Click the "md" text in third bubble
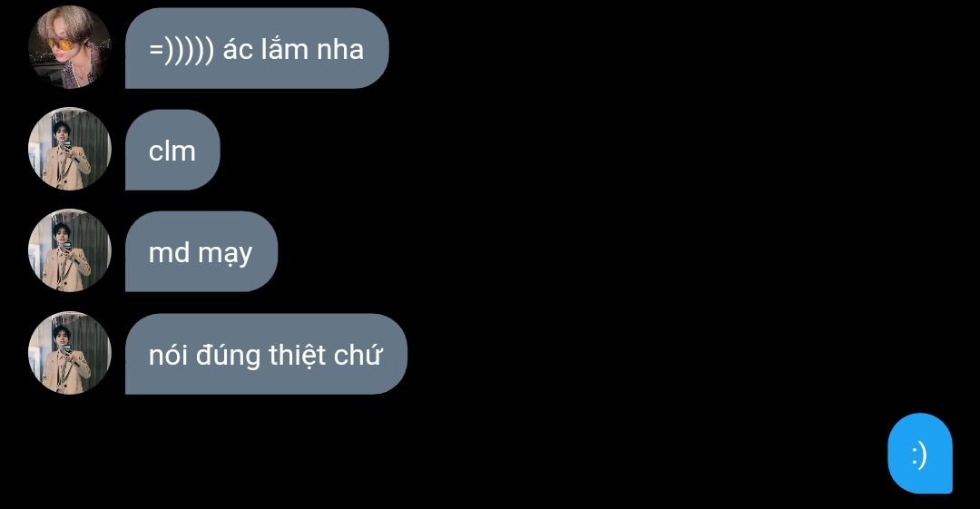Screen dimensions: 980x509 click(169, 252)
